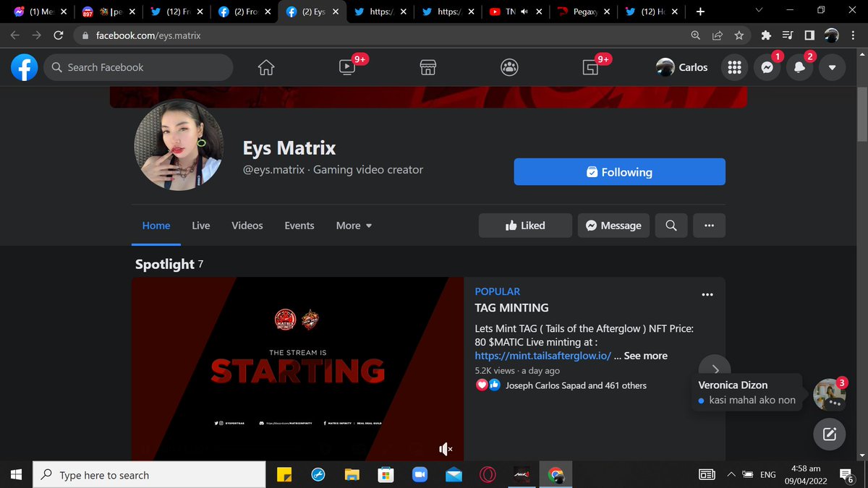
Task: Click the Windows taskbar search box
Action: [150, 475]
